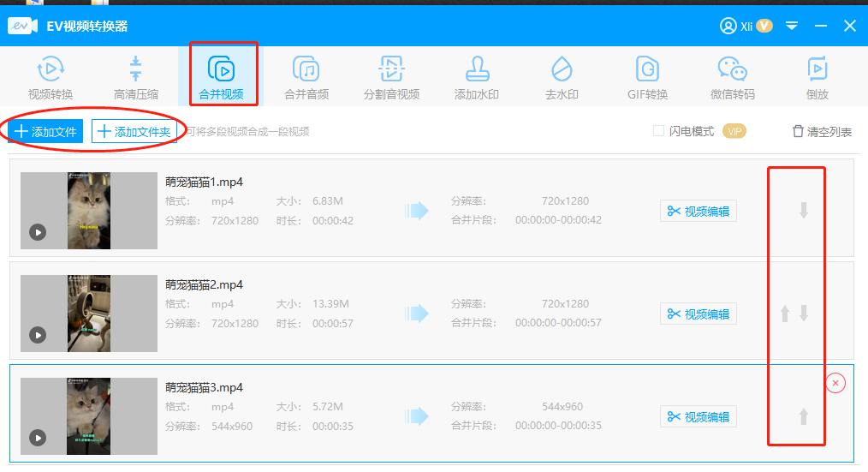Enable the 闪电模式 checkbox
The height and width of the screenshot is (472, 868).
(x=658, y=131)
